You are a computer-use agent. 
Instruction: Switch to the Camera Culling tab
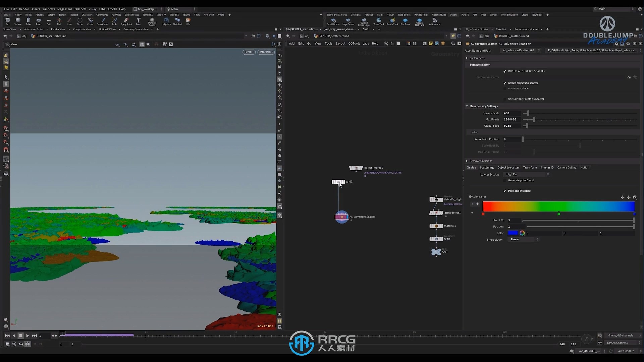pos(567,168)
